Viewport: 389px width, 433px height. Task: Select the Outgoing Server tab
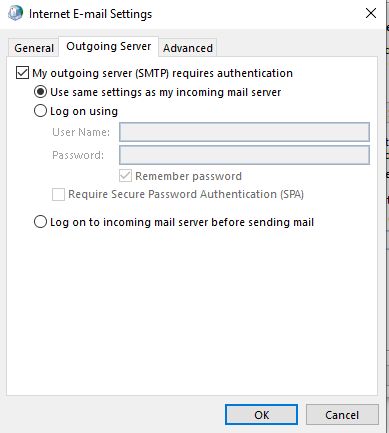[x=109, y=46]
